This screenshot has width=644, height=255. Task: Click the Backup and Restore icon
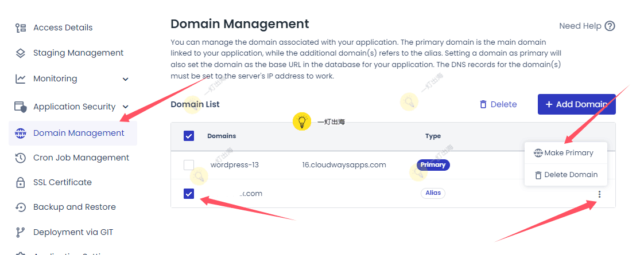coord(21,207)
